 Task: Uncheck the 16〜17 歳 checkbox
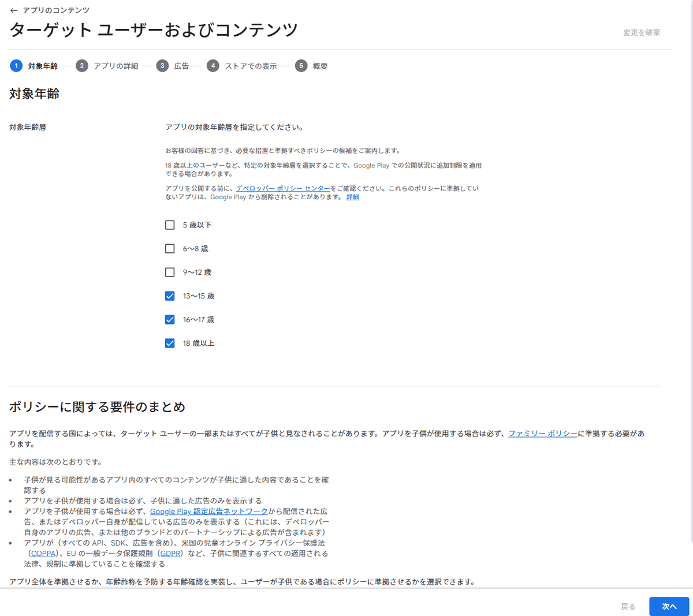[x=170, y=319]
